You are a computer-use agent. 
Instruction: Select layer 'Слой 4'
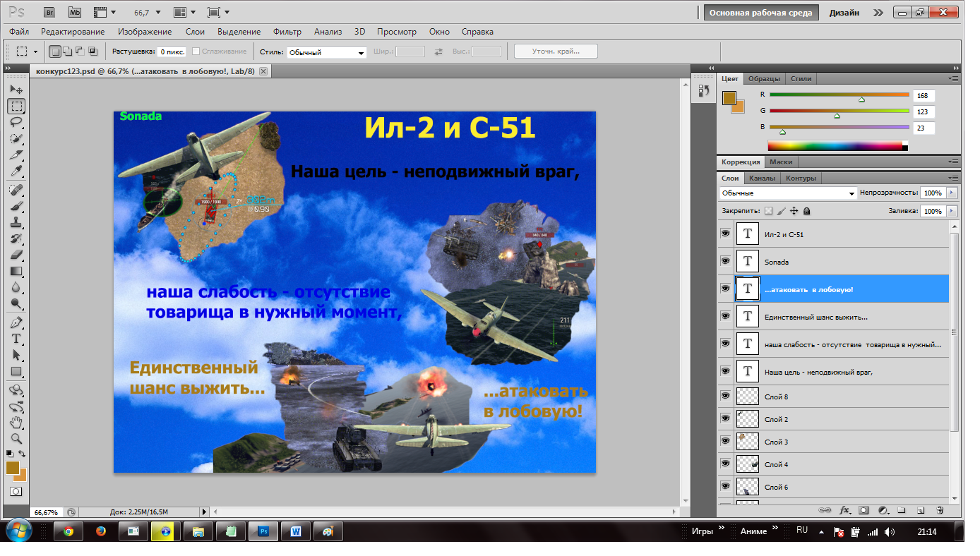pyautogui.click(x=833, y=464)
